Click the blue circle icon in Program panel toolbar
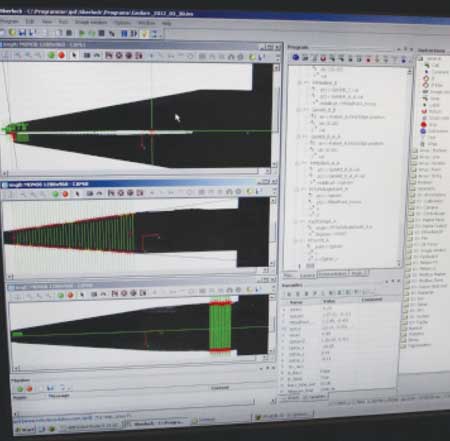This screenshot has width=450, height=441. (x=295, y=58)
